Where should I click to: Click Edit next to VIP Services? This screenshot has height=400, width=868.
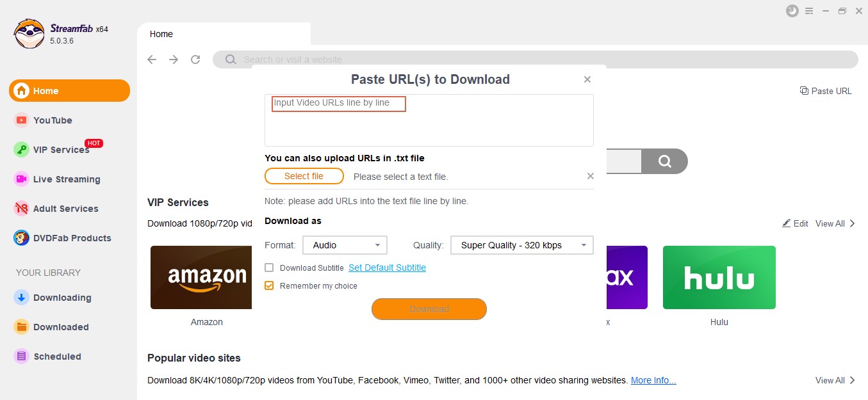(x=795, y=223)
